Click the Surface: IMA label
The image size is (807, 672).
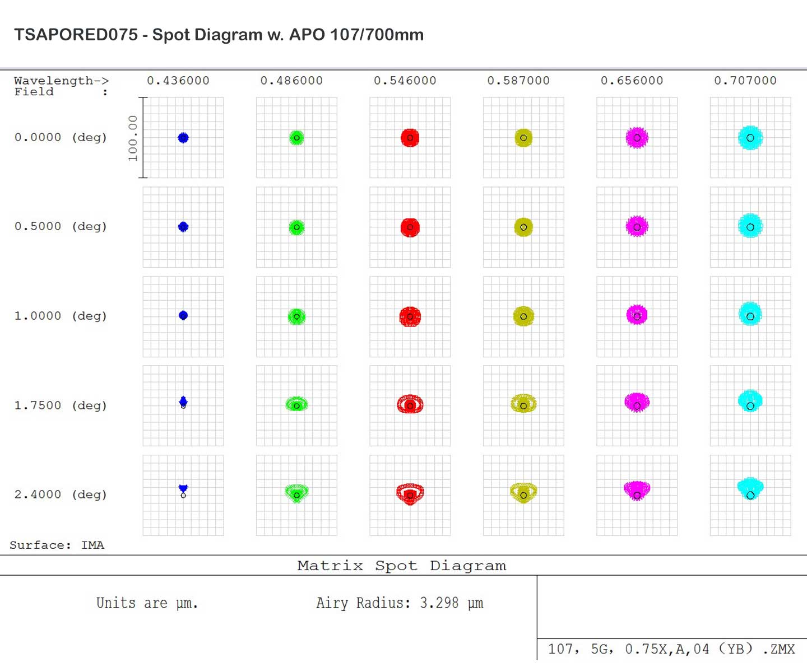pyautogui.click(x=56, y=545)
